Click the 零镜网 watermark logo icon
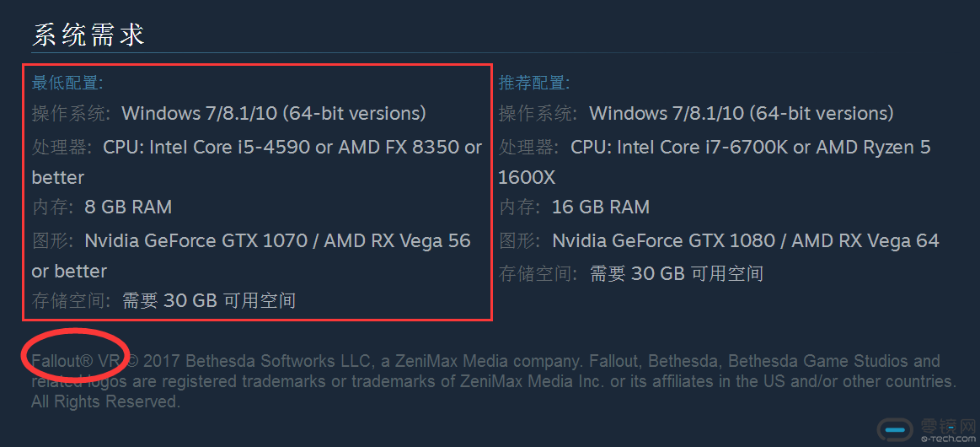Image resolution: width=980 pixels, height=447 pixels. [894, 429]
